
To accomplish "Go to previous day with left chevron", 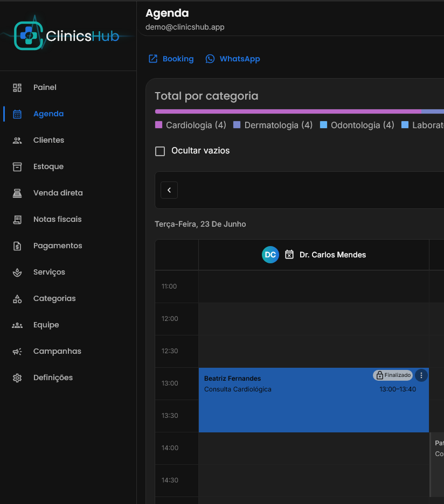I will pyautogui.click(x=169, y=190).
